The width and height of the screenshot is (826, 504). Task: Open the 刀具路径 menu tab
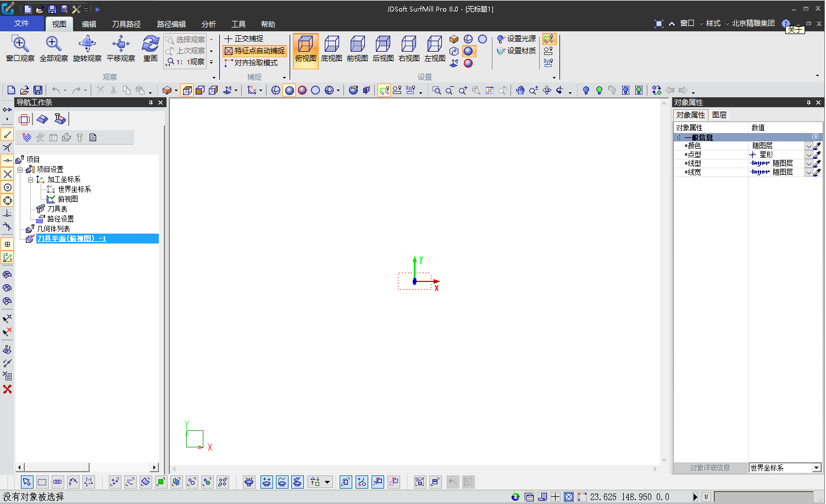(x=126, y=24)
